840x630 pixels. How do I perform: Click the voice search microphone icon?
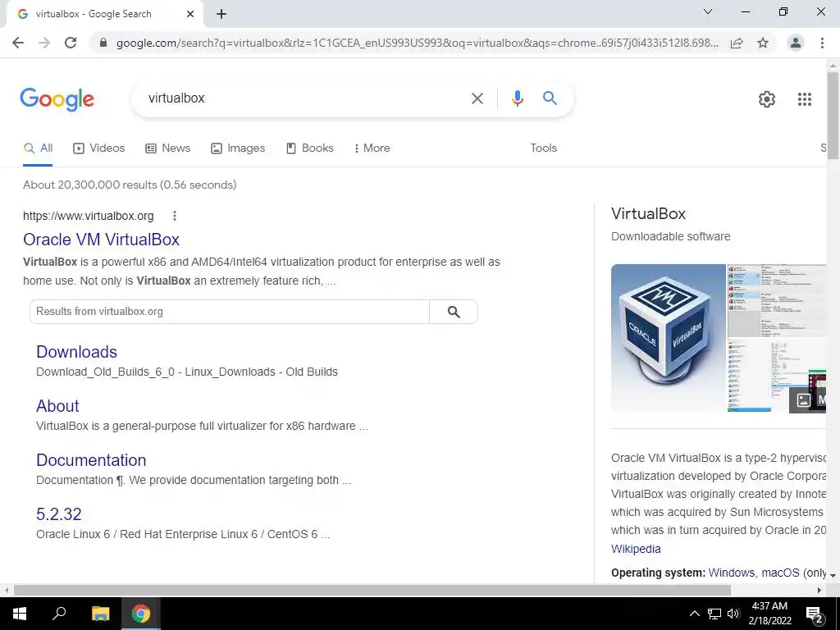pyautogui.click(x=517, y=98)
